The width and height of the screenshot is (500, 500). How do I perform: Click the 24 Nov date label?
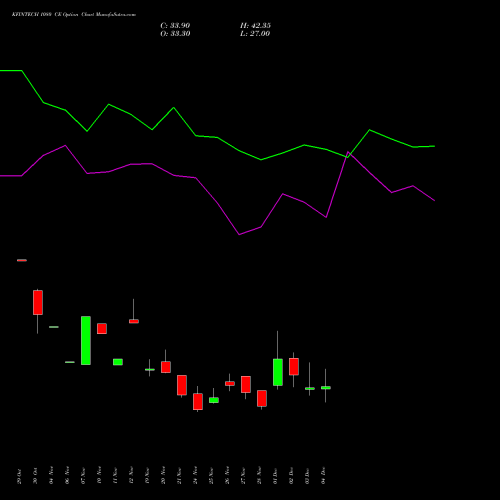click(x=195, y=476)
